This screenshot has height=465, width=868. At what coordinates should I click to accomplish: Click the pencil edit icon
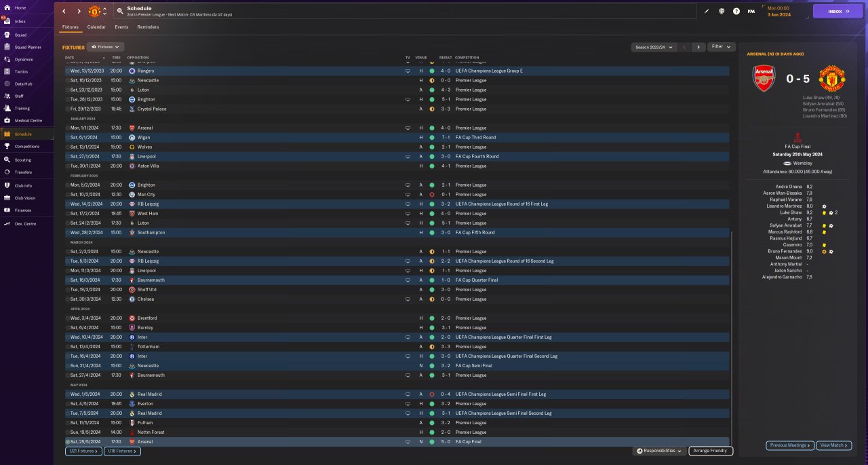click(x=706, y=11)
